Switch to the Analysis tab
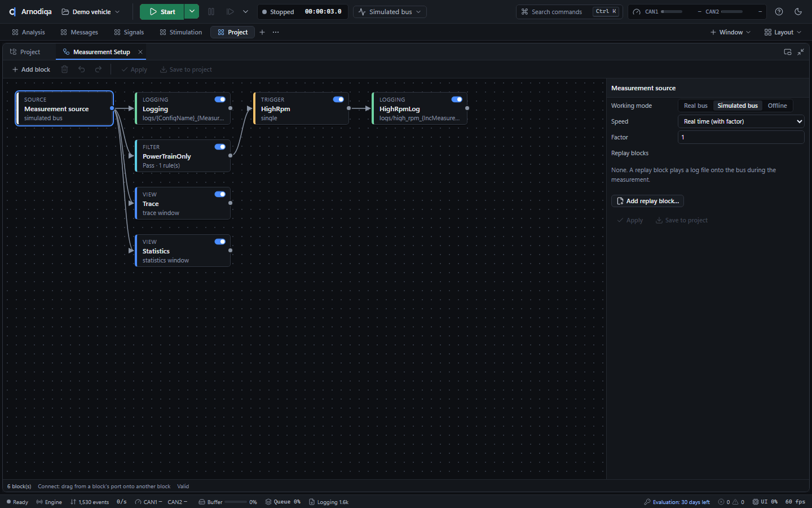Image resolution: width=812 pixels, height=508 pixels. pos(28,32)
